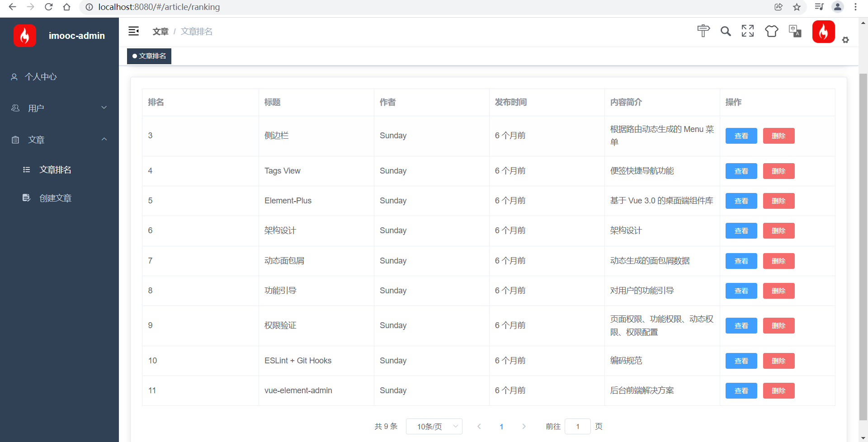Switch language with translate icon
Viewport: 868px width, 442px height.
point(795,31)
